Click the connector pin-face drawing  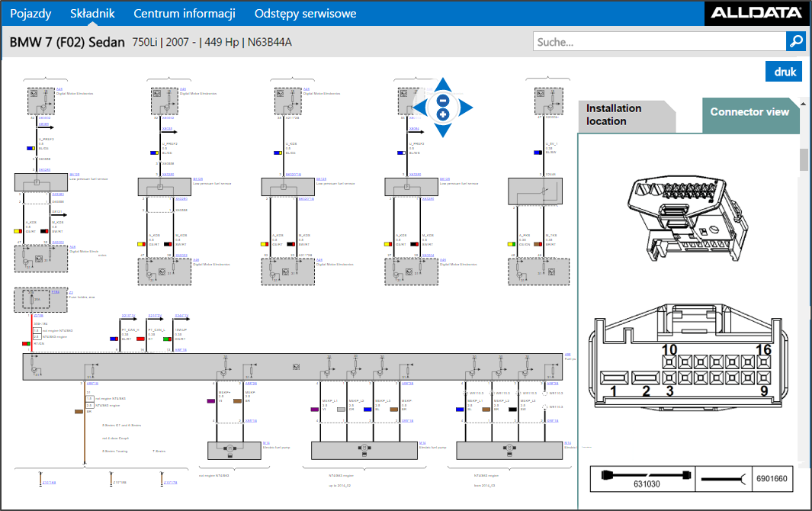pyautogui.click(x=688, y=358)
